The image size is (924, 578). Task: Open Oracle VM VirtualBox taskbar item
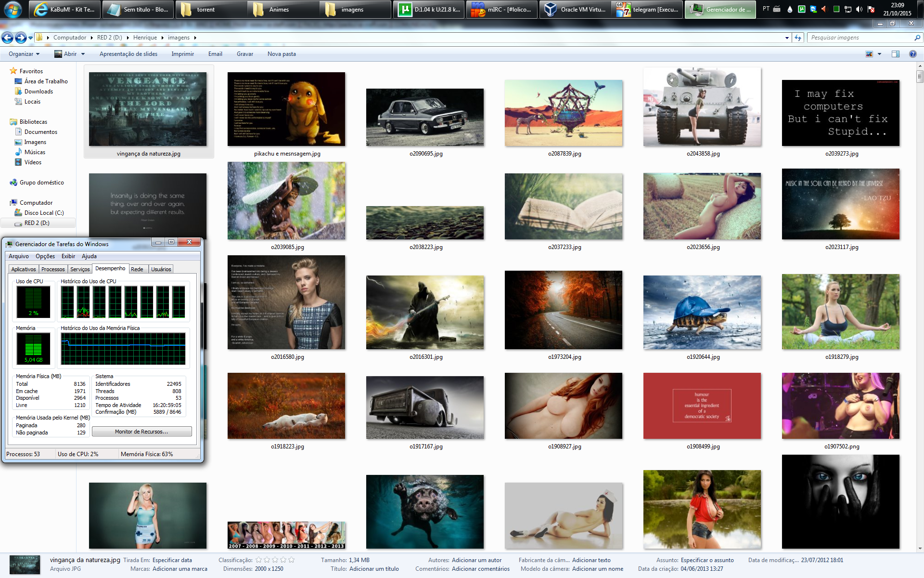click(575, 9)
